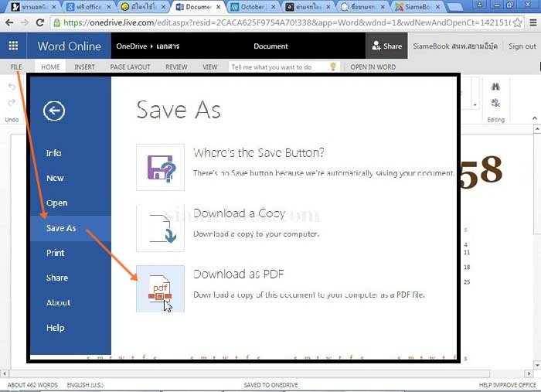Click the Download as PDF heading
The height and width of the screenshot is (392, 541).
tap(238, 274)
